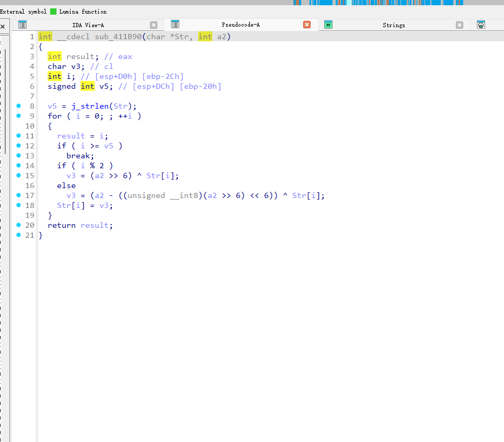Click the "else" keyword on line 16
504x442 pixels.
tap(66, 185)
